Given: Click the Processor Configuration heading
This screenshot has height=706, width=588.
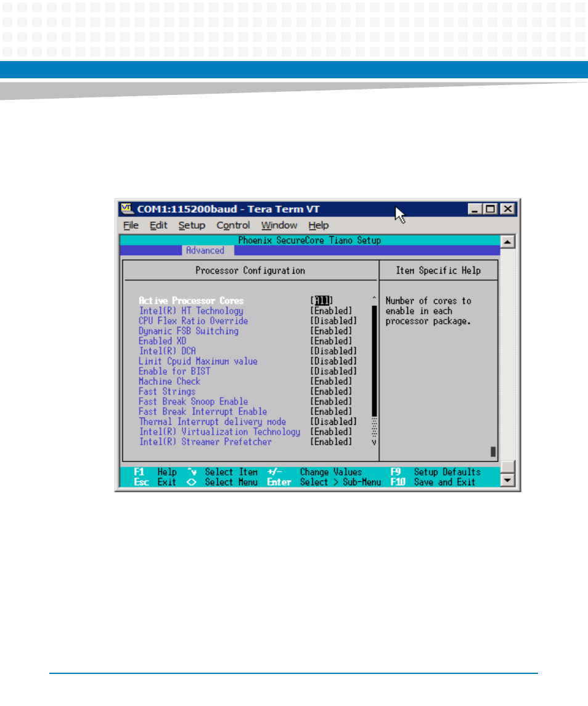Looking at the screenshot, I should coord(250,270).
